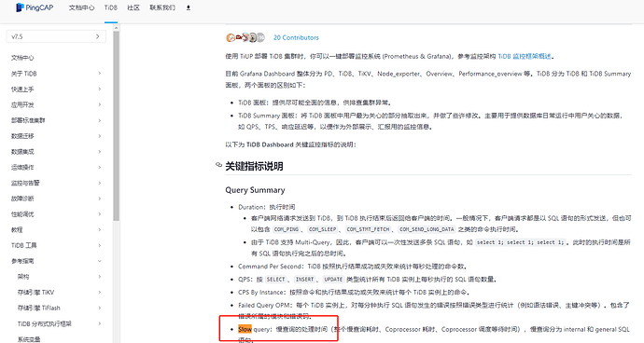
Task: Click the download icon in top navigation
Action: [x=189, y=7]
